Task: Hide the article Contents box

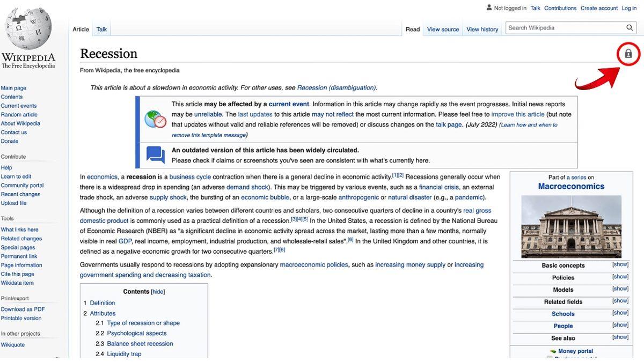Action: 158,291
